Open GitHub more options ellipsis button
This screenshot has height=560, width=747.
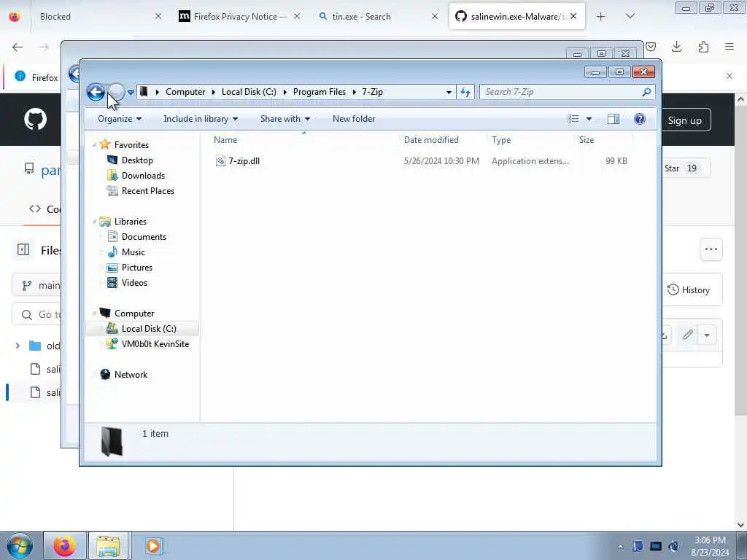coord(711,249)
